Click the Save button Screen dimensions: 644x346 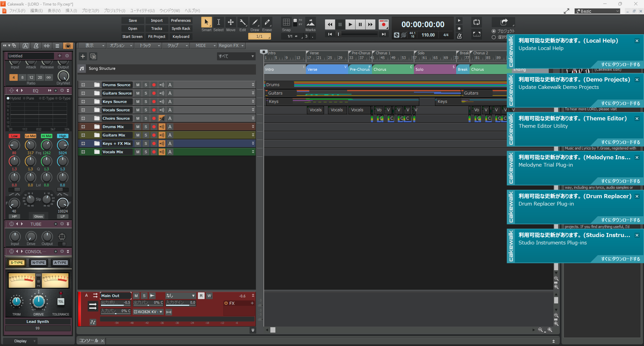coord(132,20)
